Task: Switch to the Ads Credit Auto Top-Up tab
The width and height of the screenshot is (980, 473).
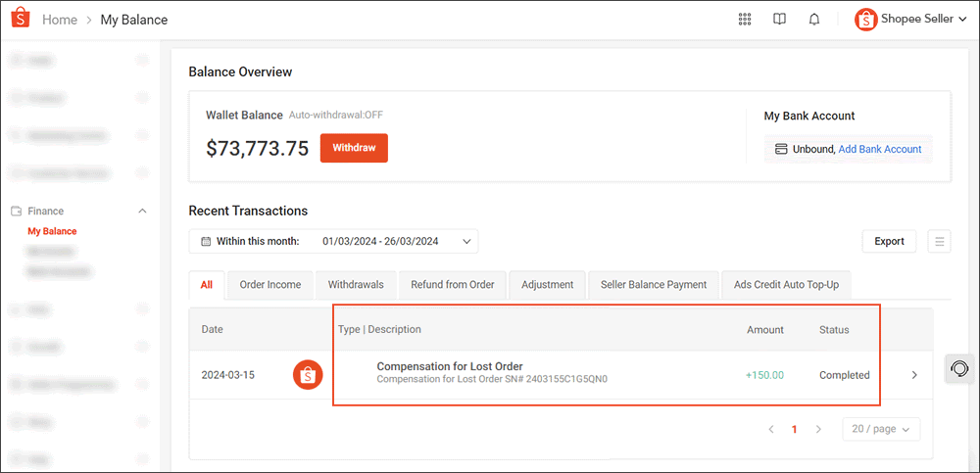Action: (786, 284)
